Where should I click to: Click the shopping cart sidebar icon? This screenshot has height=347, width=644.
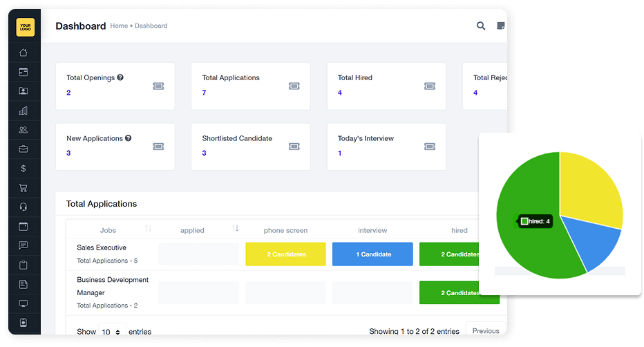[23, 188]
